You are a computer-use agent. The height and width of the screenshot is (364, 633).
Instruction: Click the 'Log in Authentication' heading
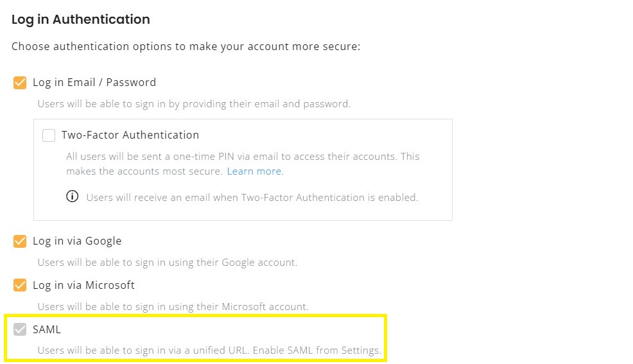click(x=81, y=19)
